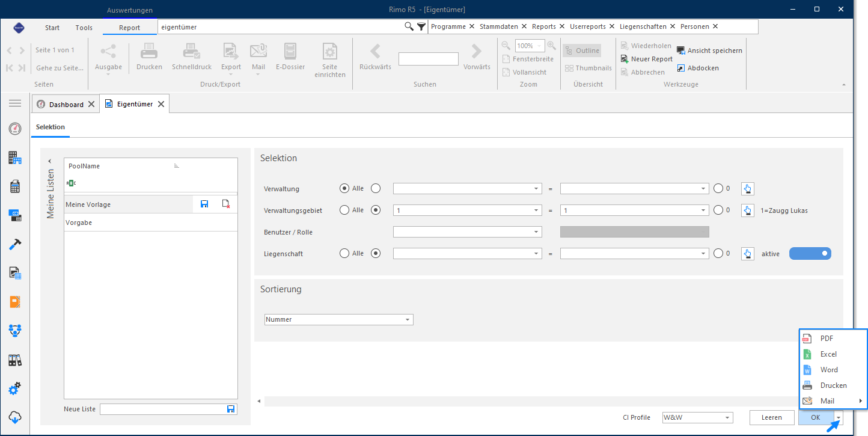Open the orange notebook sidebar icon
This screenshot has width=868, height=436.
coord(15,302)
